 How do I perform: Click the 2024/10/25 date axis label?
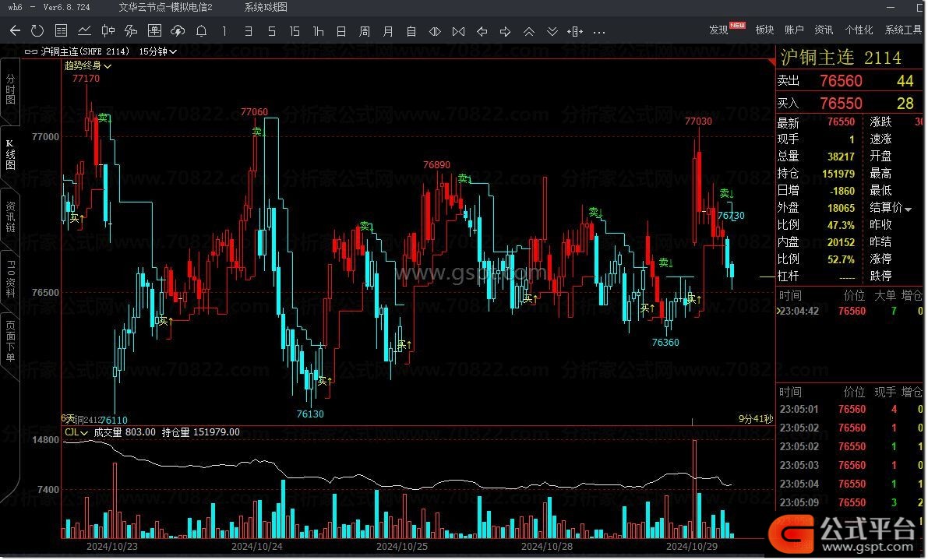pos(402,547)
